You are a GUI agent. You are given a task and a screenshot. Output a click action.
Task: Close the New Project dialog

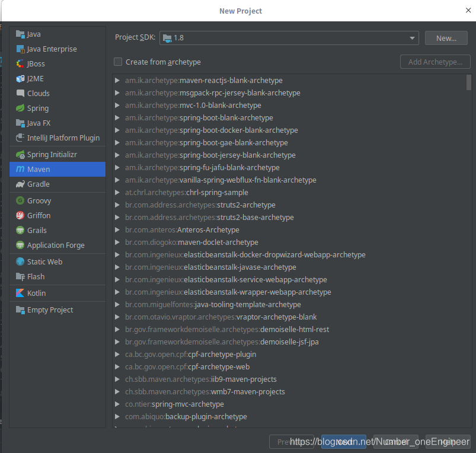[468, 10]
